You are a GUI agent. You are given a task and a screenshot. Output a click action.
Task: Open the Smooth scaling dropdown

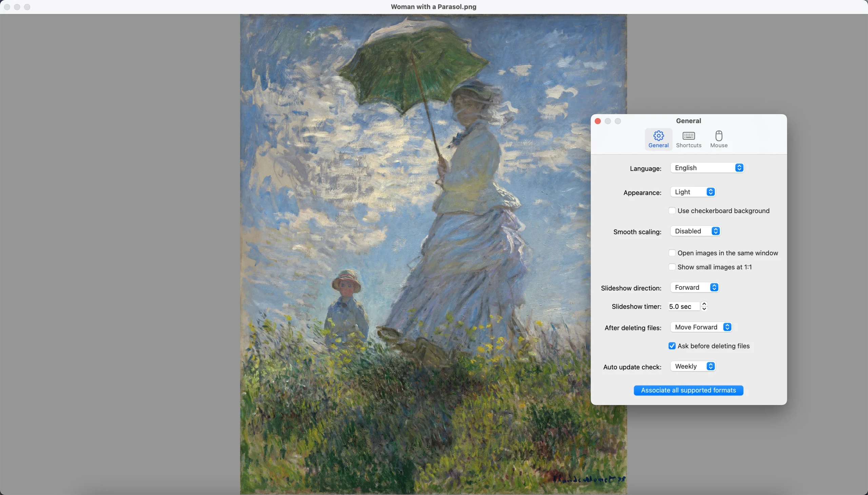pyautogui.click(x=695, y=231)
